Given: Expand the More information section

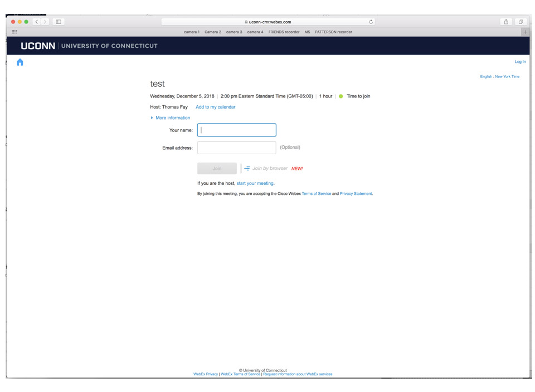Looking at the screenshot, I should 172,118.
